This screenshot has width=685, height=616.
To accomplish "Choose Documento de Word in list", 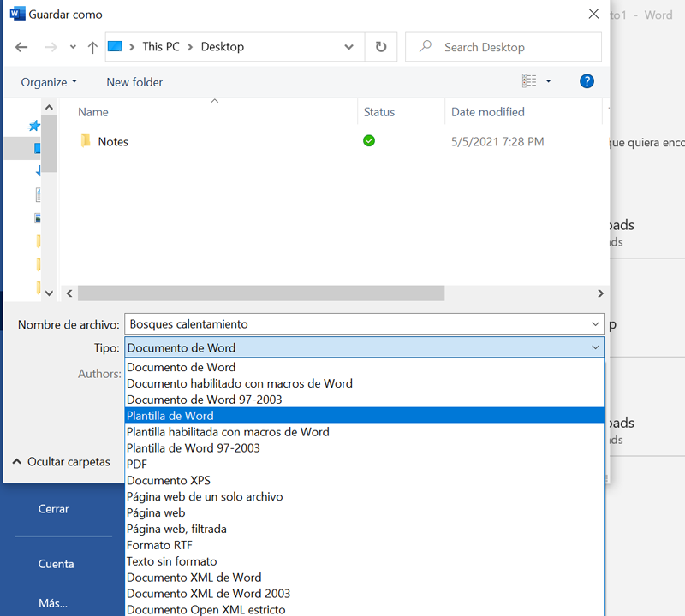I will pyautogui.click(x=365, y=367).
